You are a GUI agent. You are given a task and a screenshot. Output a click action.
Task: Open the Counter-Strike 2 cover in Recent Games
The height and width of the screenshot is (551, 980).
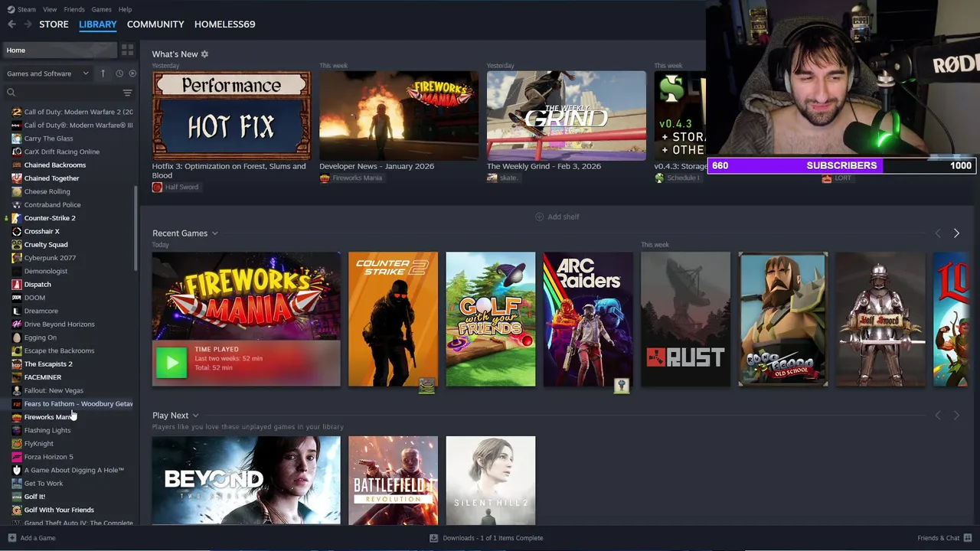pos(393,319)
